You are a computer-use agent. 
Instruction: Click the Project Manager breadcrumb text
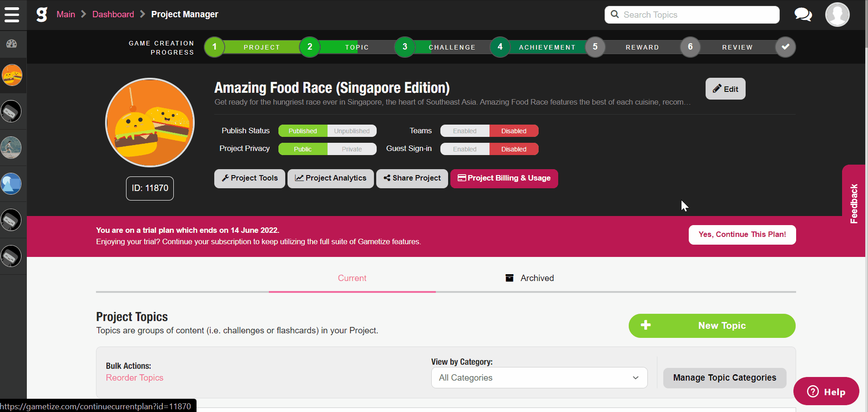pos(185,14)
